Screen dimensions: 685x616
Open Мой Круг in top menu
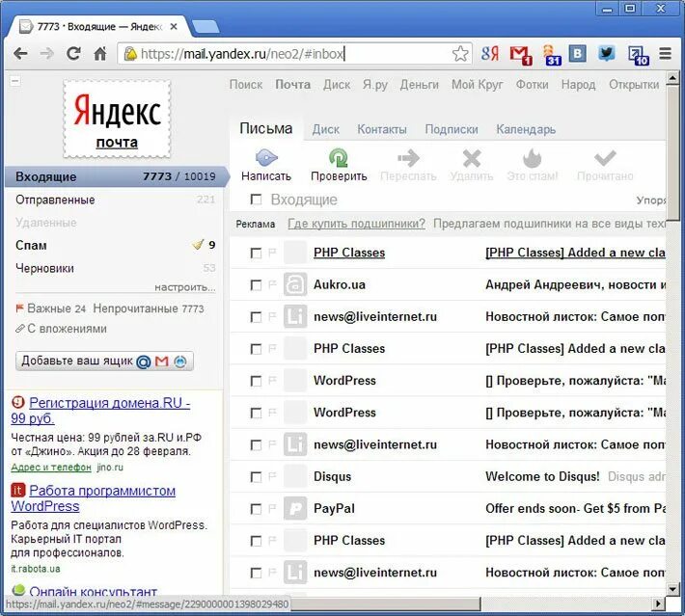point(477,84)
